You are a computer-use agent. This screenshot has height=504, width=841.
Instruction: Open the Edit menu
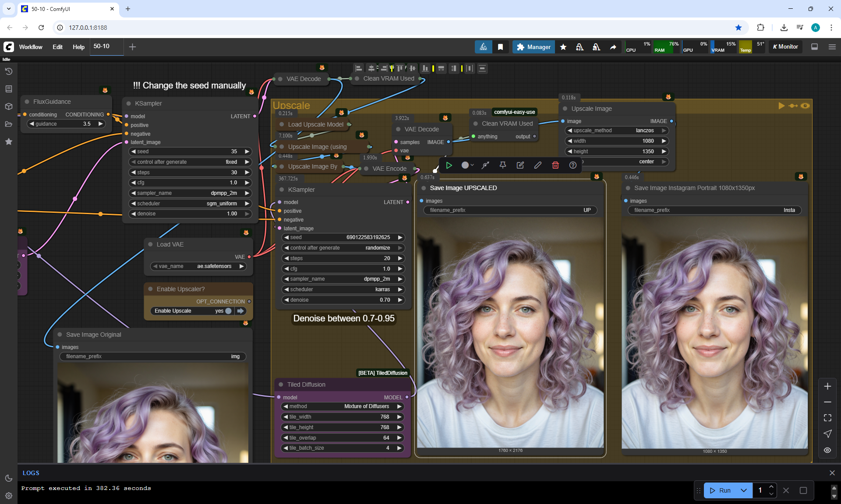coord(57,47)
